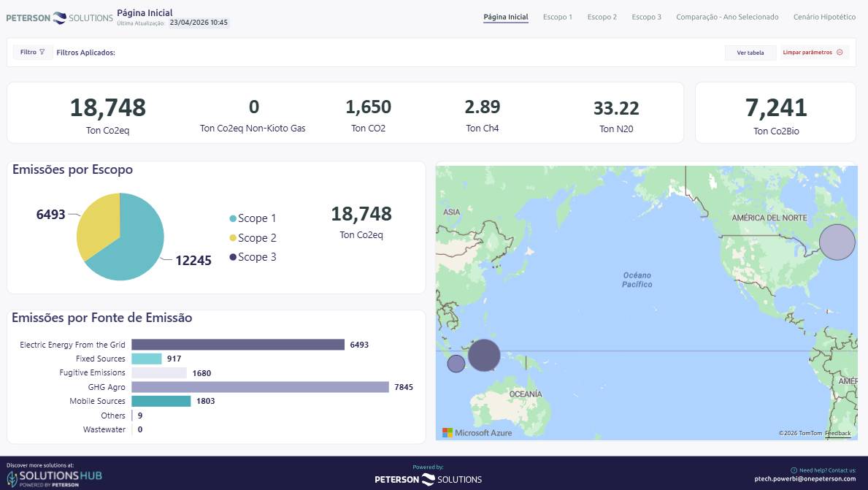Click the 2.89 Ton Ch4 value
Screen dimensions: 868x490
[482, 107]
